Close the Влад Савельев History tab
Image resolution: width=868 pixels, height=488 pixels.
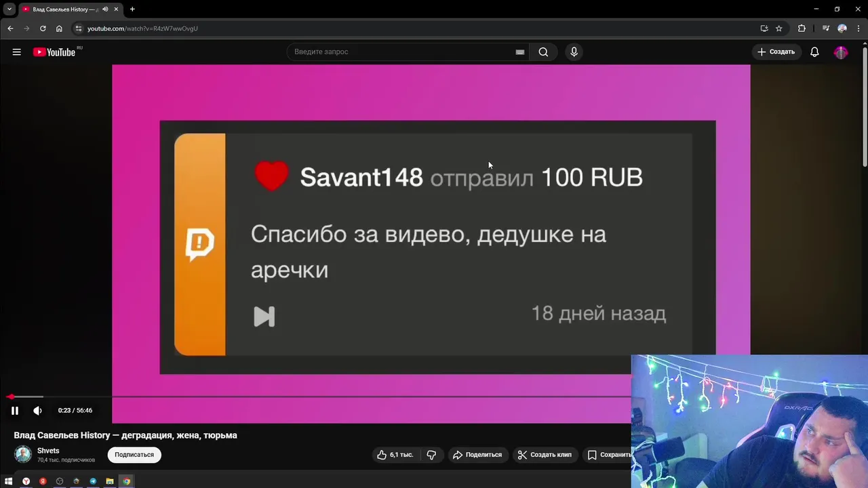coord(116,9)
